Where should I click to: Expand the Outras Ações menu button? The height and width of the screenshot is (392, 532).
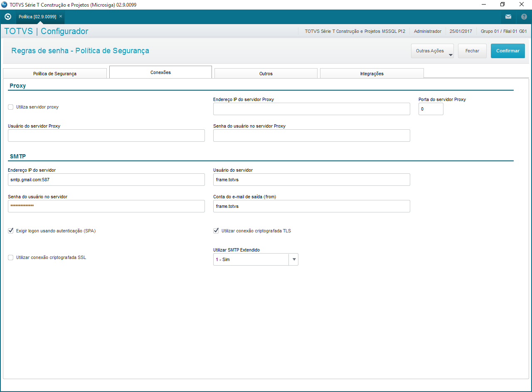click(432, 51)
